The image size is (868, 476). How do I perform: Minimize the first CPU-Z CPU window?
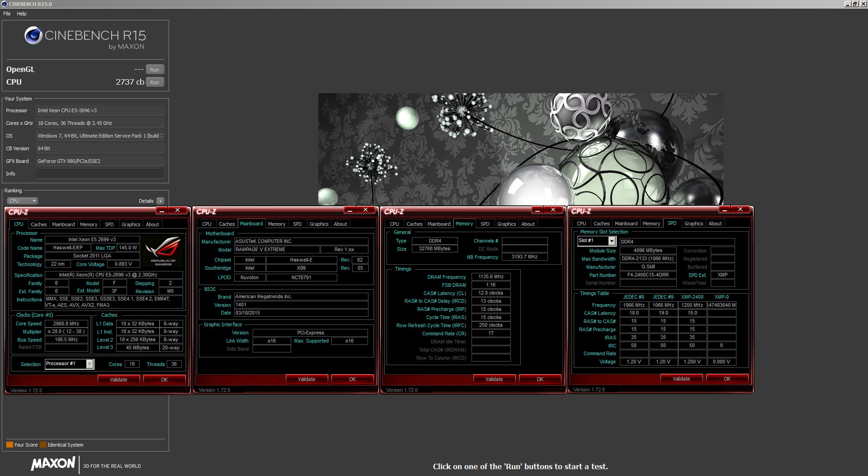pos(162,210)
